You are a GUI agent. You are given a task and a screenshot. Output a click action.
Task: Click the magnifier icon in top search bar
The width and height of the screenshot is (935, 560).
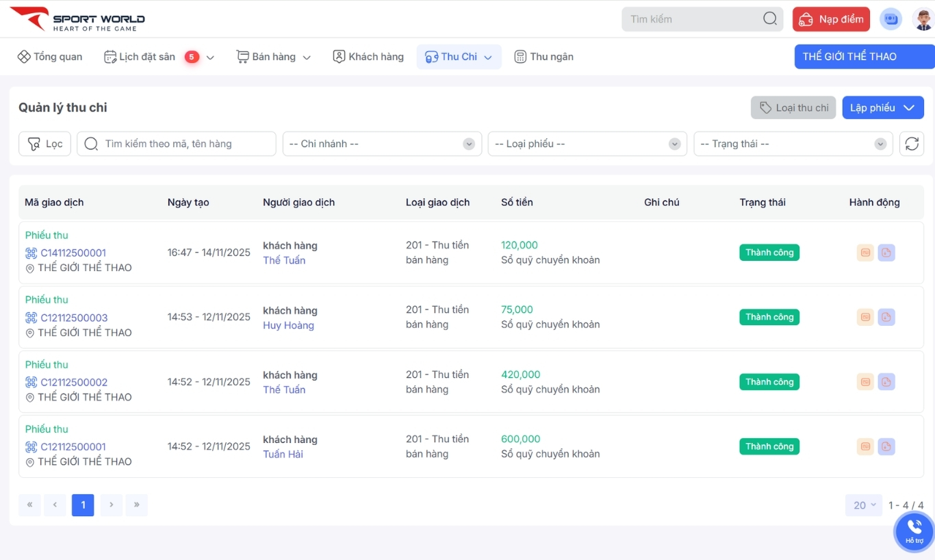point(769,19)
